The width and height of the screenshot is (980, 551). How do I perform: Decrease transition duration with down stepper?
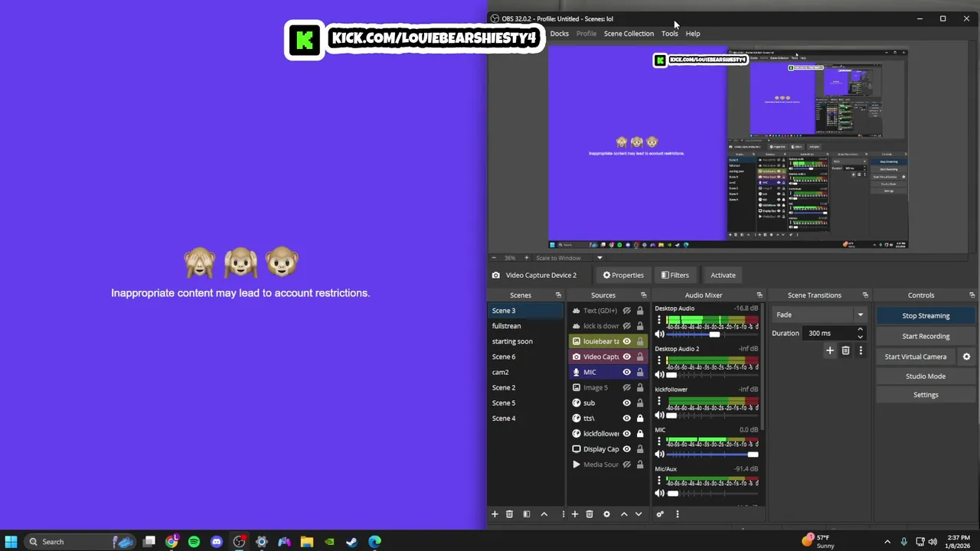pyautogui.click(x=860, y=337)
